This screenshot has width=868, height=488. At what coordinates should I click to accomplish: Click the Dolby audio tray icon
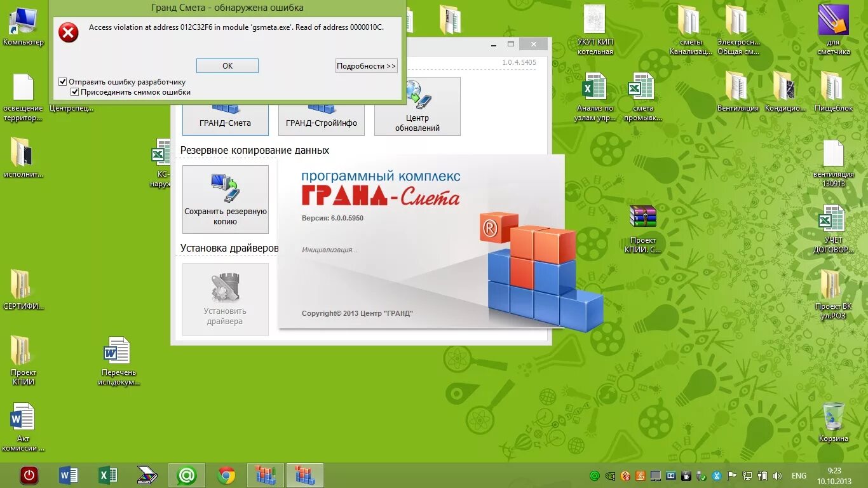pos(671,476)
